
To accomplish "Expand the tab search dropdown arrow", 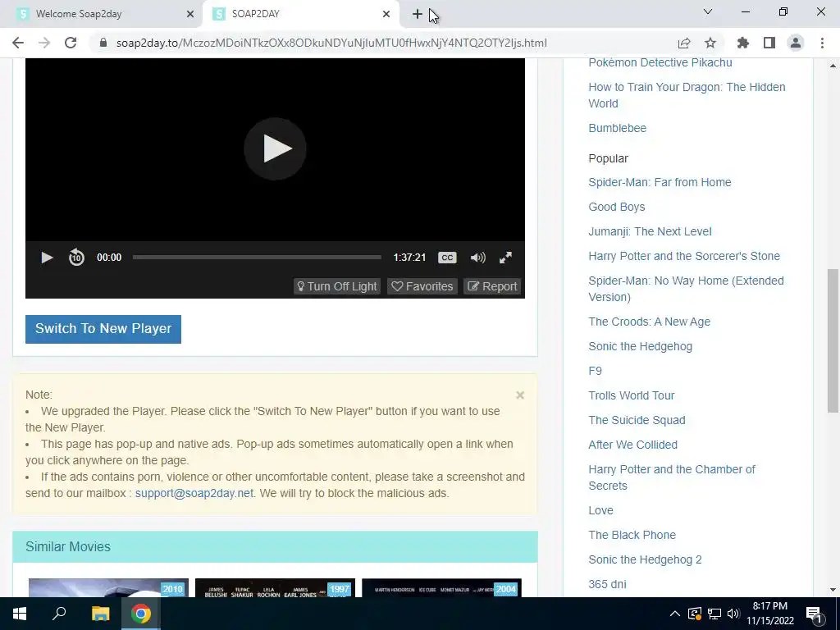I will coord(708,11).
